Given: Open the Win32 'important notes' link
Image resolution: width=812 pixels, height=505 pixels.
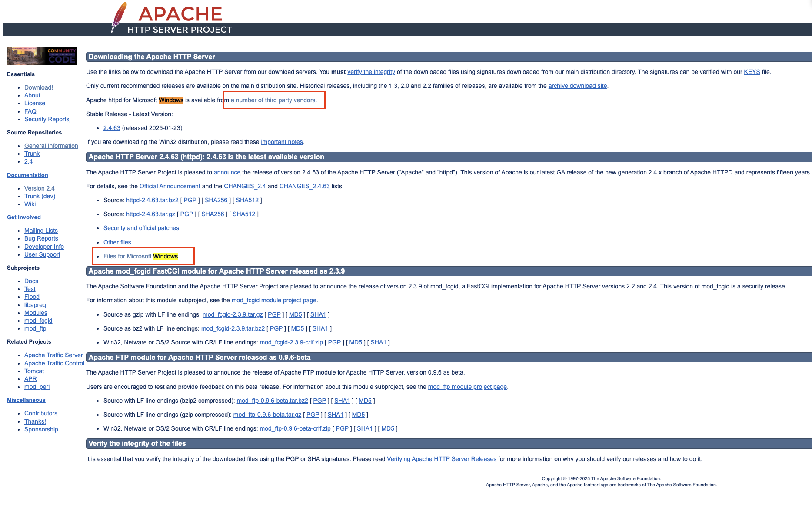Looking at the screenshot, I should point(282,142).
